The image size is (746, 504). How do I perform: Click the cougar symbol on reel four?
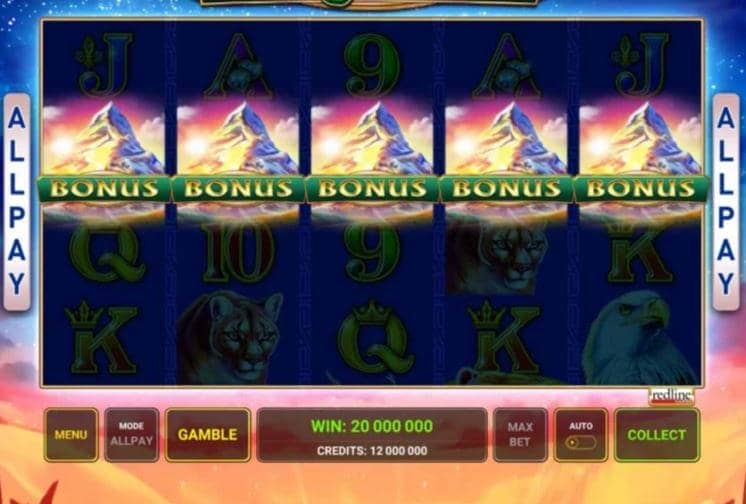(x=498, y=257)
